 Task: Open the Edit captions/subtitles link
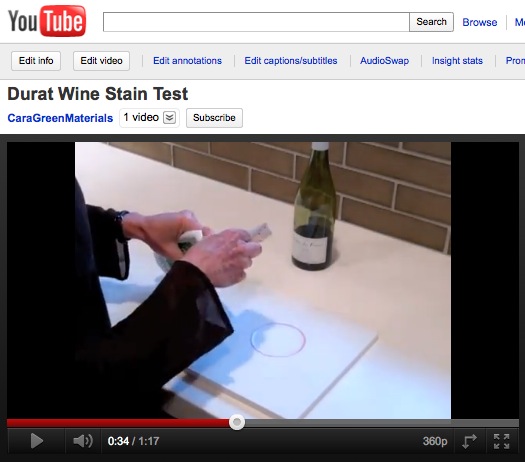tap(291, 61)
